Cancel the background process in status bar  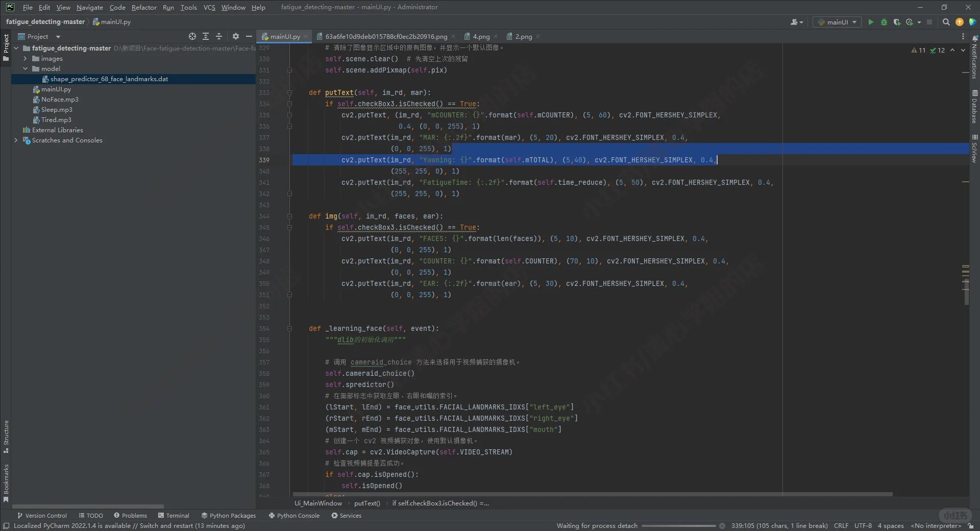tap(722, 525)
